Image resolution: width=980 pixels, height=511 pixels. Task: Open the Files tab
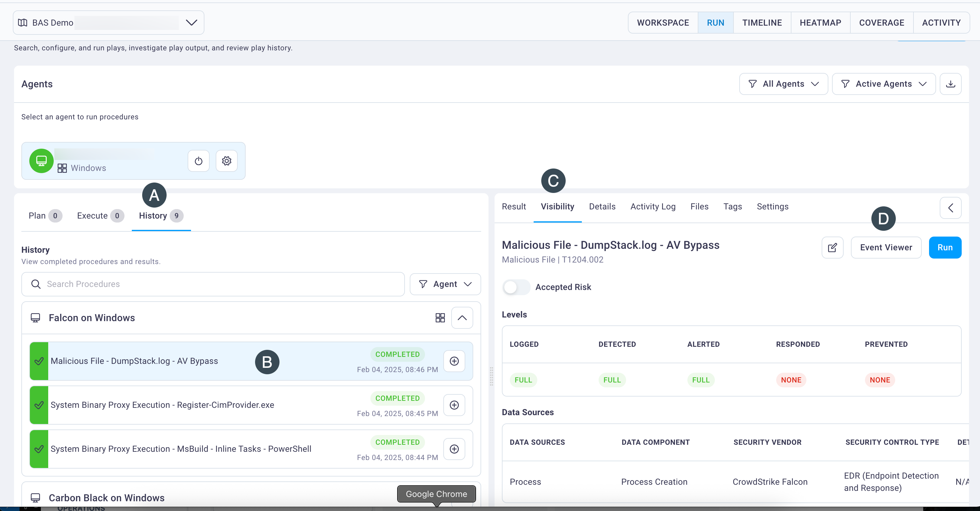(x=699, y=207)
